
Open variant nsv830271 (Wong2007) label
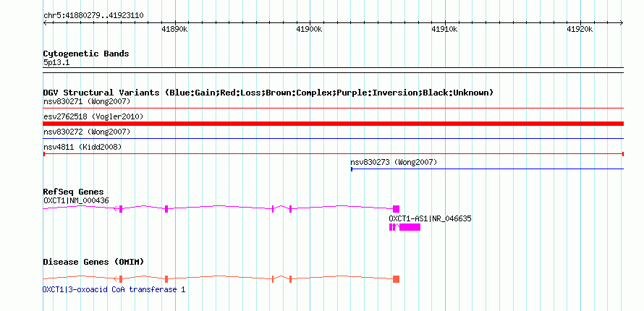[x=87, y=101]
